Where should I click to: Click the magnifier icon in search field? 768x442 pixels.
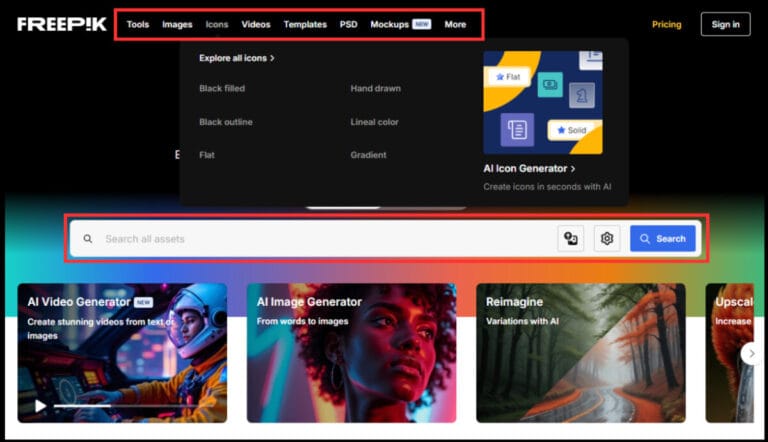tap(88, 239)
